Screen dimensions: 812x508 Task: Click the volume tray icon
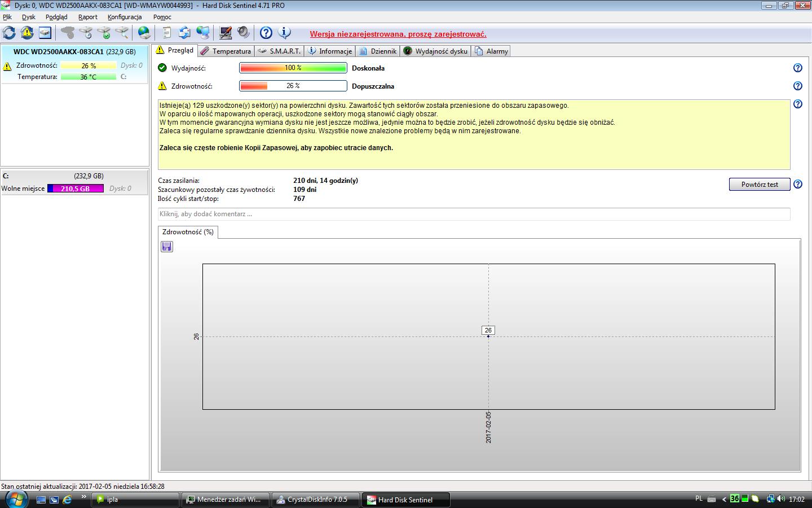pyautogui.click(x=781, y=499)
